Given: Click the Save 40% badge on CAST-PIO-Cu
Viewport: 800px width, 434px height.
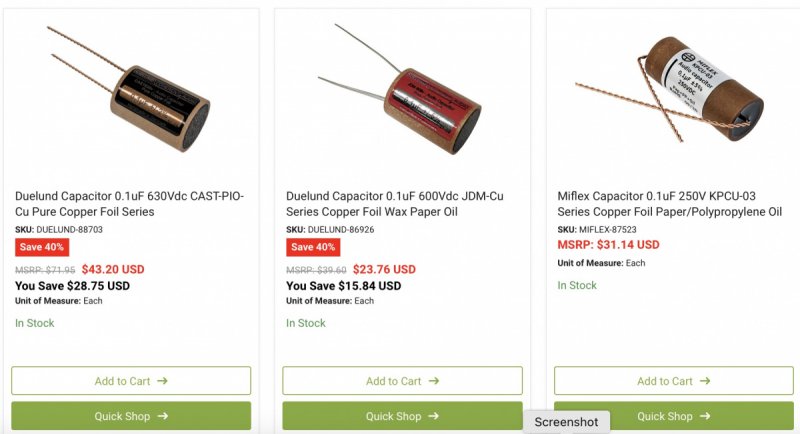Looking at the screenshot, I should point(42,248).
